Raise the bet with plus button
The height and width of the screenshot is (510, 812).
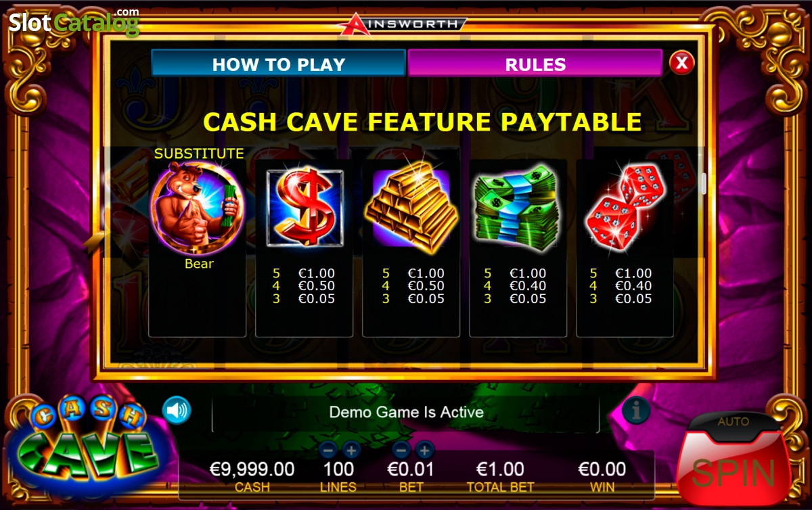pyautogui.click(x=424, y=449)
